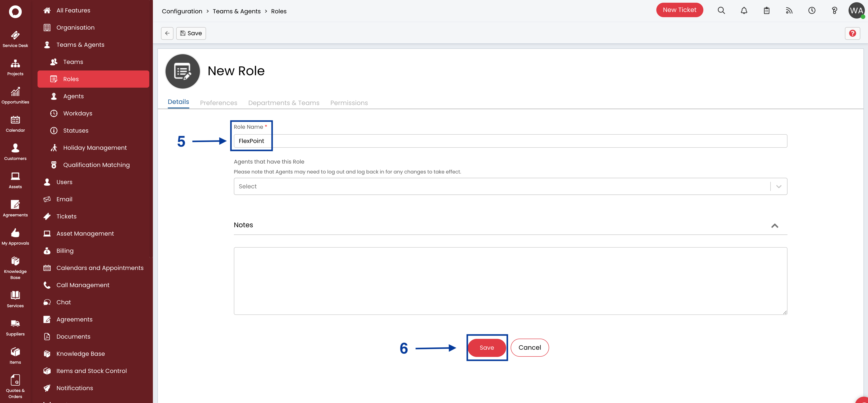Open Holiday Management
This screenshot has height=403, width=868.
tap(93, 148)
